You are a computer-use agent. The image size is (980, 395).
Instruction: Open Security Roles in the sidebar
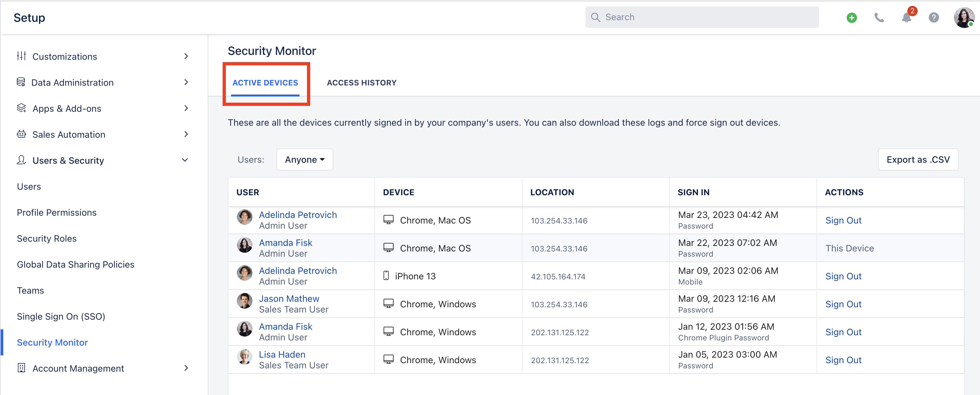point(47,238)
